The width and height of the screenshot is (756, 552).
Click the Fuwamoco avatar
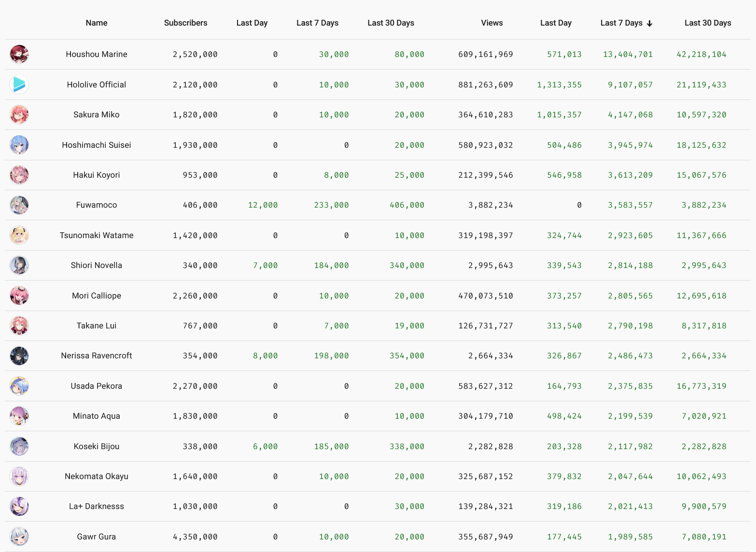(x=19, y=205)
